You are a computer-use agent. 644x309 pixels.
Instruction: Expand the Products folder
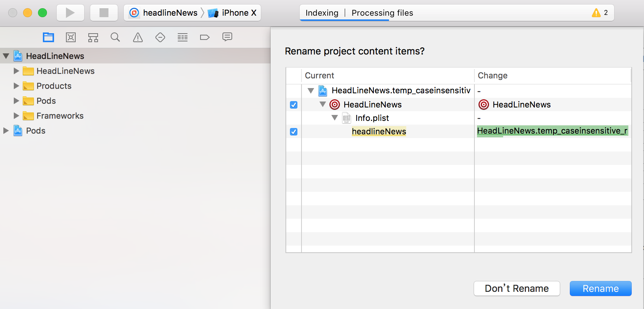coord(16,86)
